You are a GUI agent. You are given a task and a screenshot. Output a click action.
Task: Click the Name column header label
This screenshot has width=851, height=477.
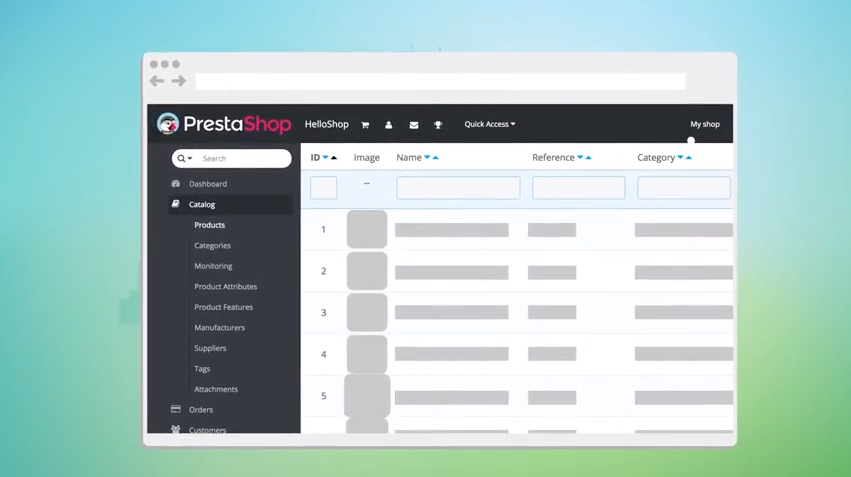coord(409,157)
